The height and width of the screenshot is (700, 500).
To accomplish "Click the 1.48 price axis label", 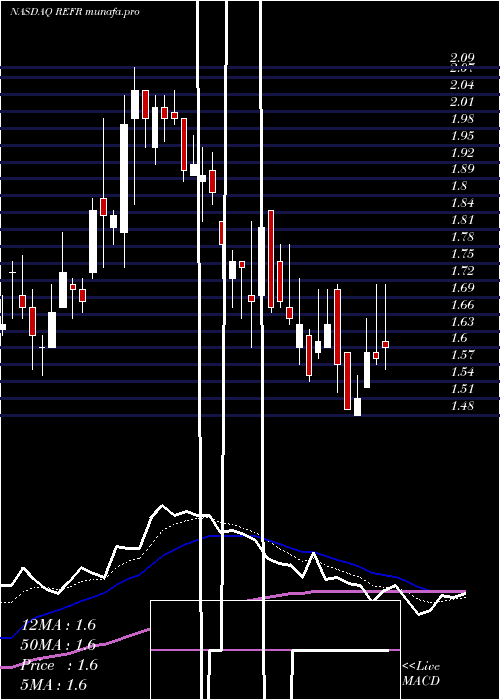I will [462, 406].
